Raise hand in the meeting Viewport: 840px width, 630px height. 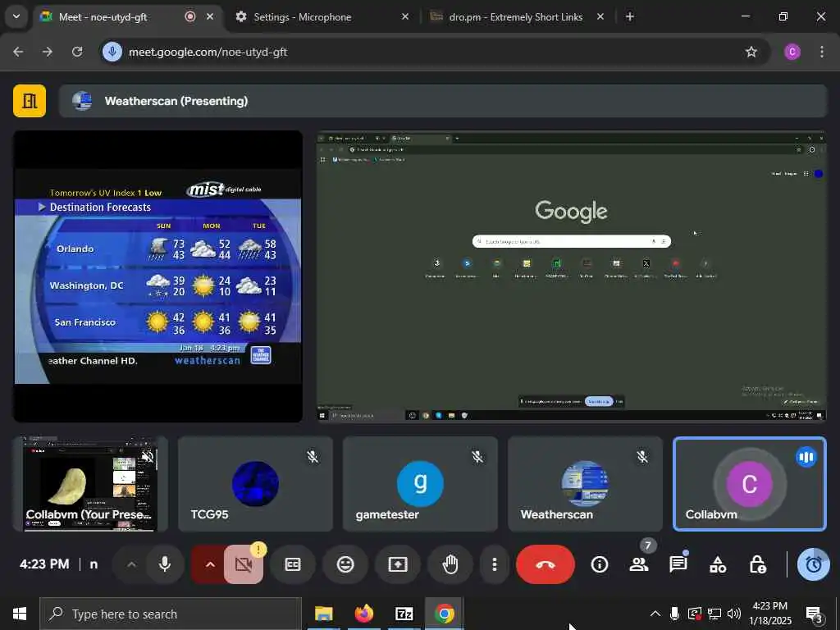point(450,564)
